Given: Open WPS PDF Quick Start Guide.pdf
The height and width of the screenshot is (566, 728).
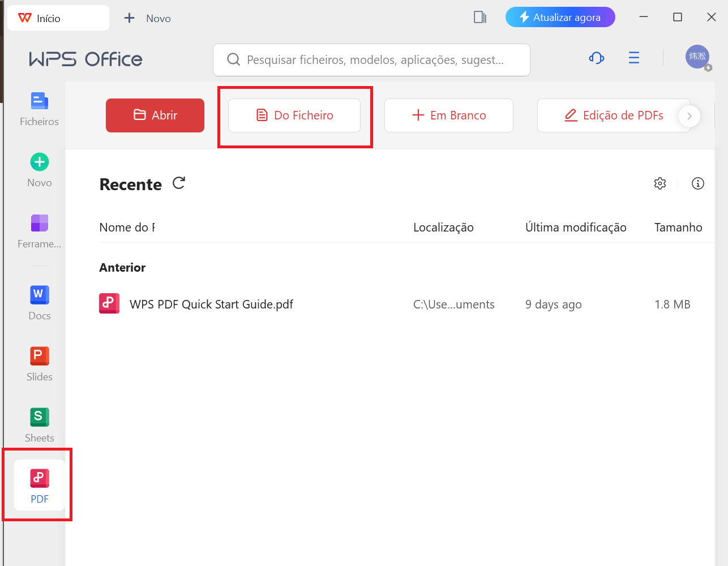Looking at the screenshot, I should (211, 305).
